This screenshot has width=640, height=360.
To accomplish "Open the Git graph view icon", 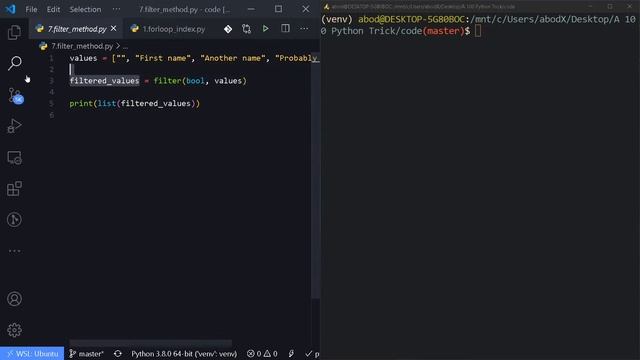I will pos(14,220).
